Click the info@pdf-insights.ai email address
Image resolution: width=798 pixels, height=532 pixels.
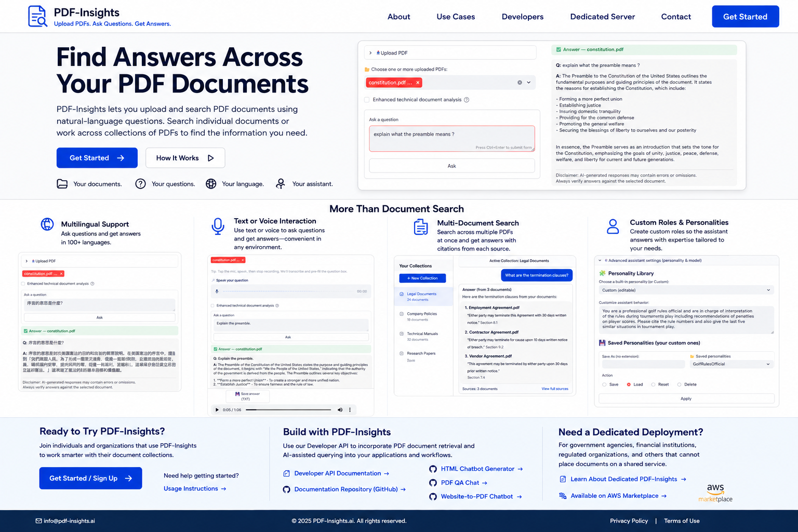pyautogui.click(x=69, y=521)
